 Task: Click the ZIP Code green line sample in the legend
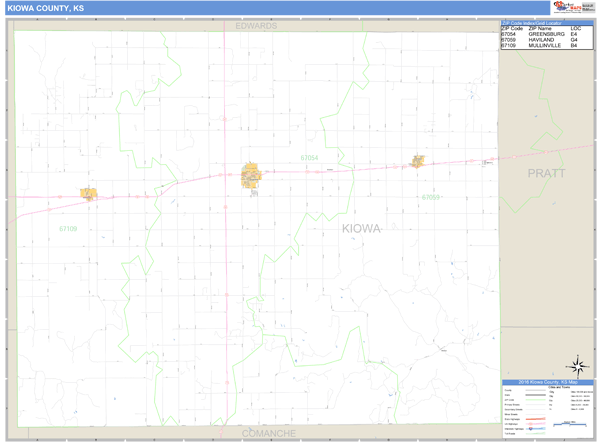(535, 400)
